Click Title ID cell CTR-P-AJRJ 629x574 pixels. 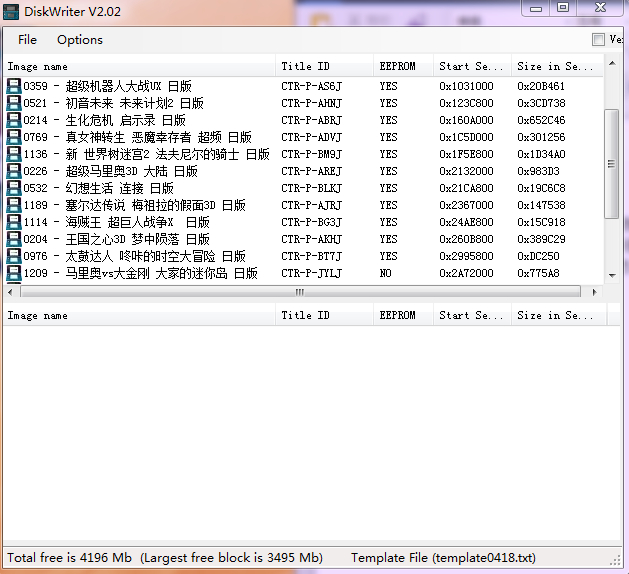311,205
